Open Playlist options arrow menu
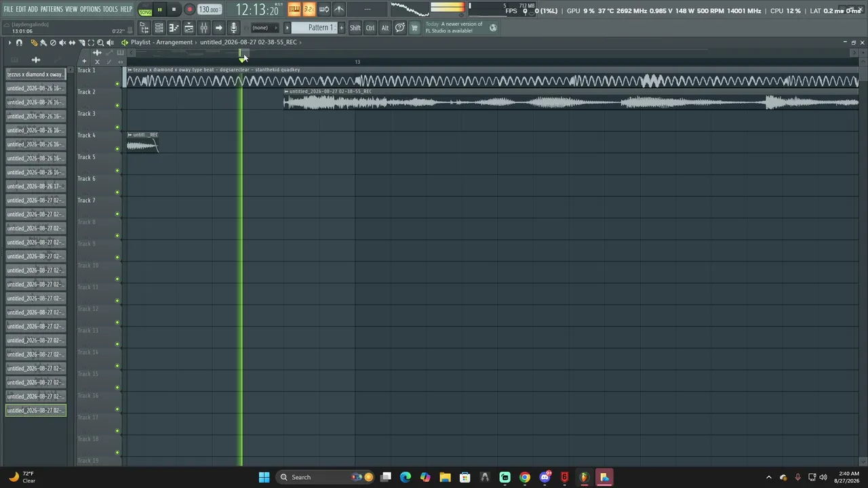This screenshot has width=868, height=488. coord(9,43)
